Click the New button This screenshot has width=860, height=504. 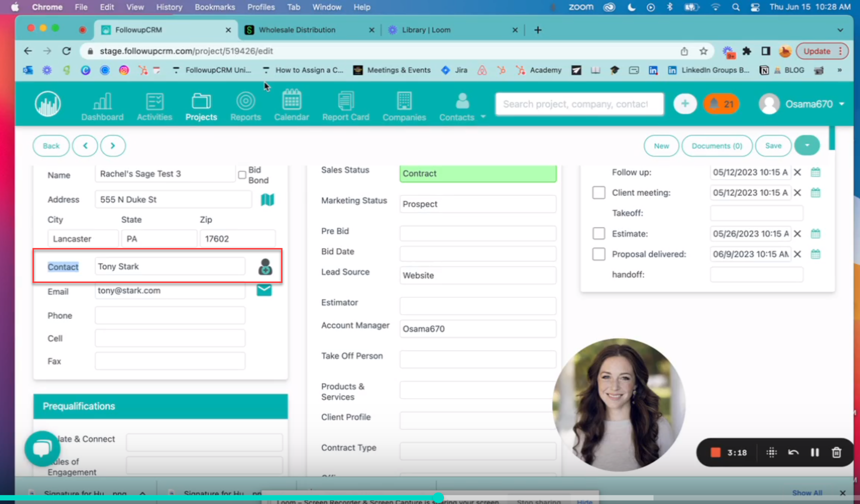click(x=661, y=145)
